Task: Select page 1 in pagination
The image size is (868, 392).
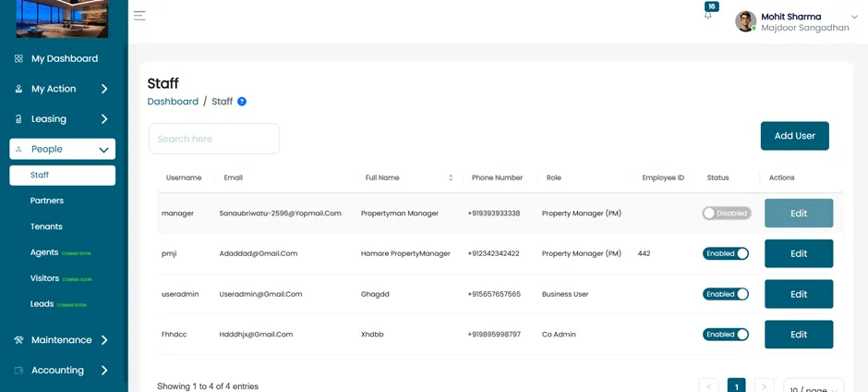Action: (x=736, y=386)
